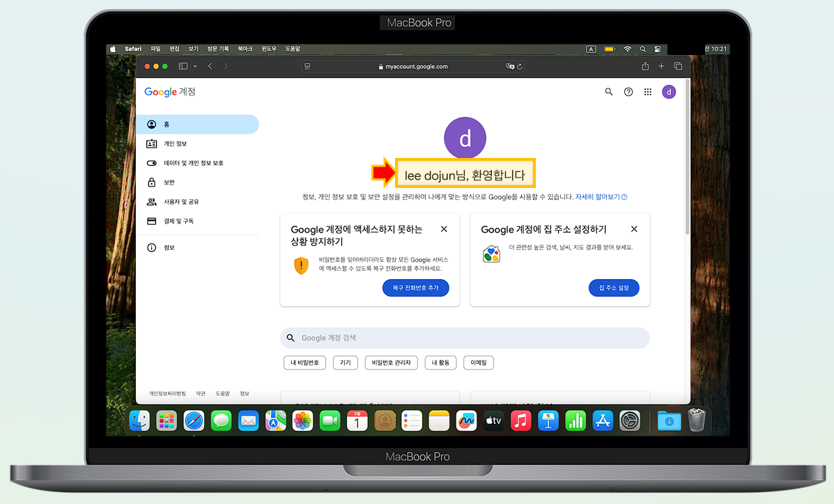Open the 홈 sidebar item
This screenshot has height=504, width=834.
(197, 125)
